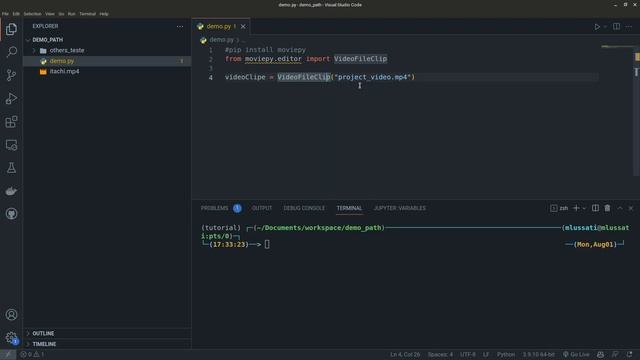
Task: Click the terminal command prompt cursor
Action: [x=267, y=244]
